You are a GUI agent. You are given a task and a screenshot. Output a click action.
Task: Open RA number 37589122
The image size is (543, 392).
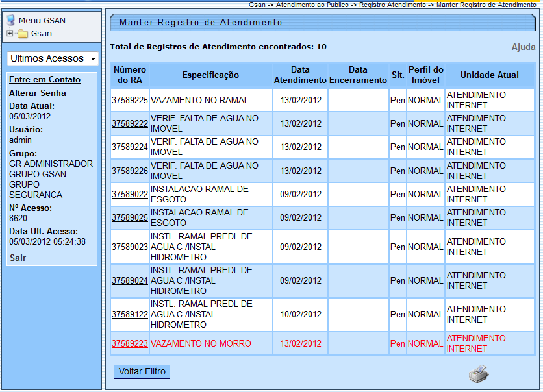tap(130, 314)
